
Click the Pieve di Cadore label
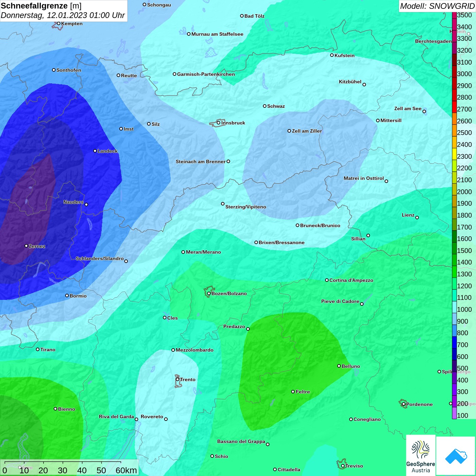pyautogui.click(x=340, y=301)
